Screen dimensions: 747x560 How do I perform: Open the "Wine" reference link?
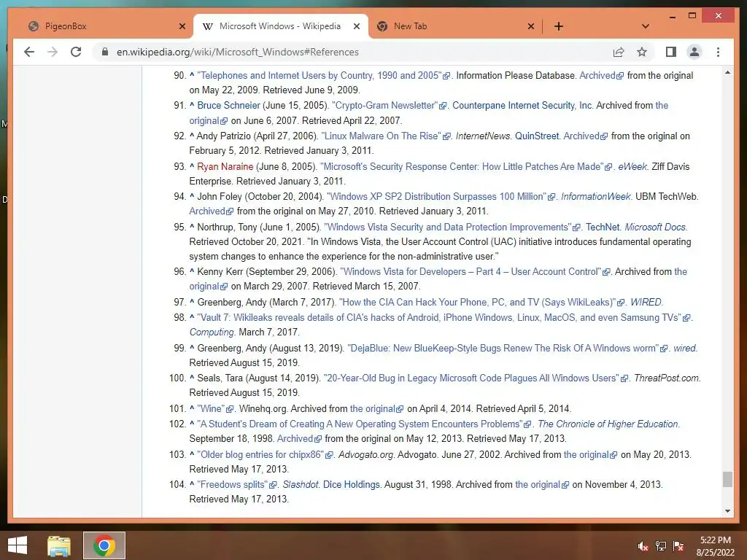click(x=211, y=408)
